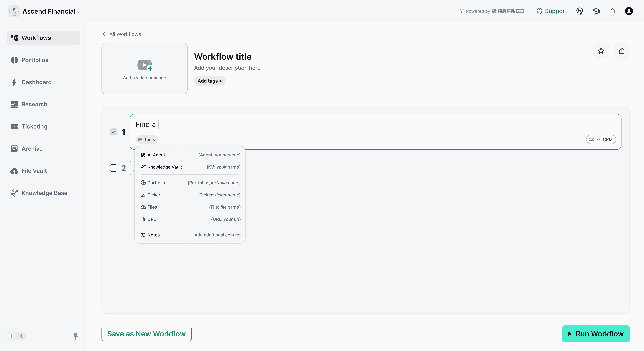Image resolution: width=644 pixels, height=351 pixels.
Task: Open the spiral assistant icon in header
Action: click(580, 11)
